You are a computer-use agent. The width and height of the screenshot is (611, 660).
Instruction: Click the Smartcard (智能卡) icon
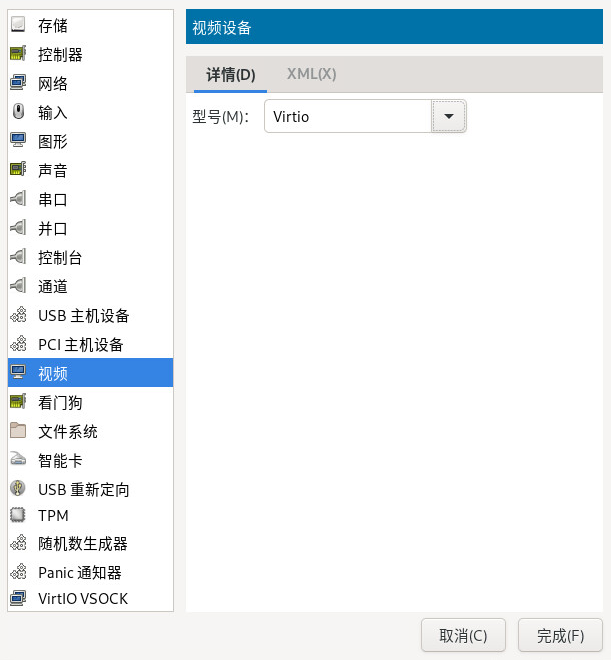[x=18, y=460]
